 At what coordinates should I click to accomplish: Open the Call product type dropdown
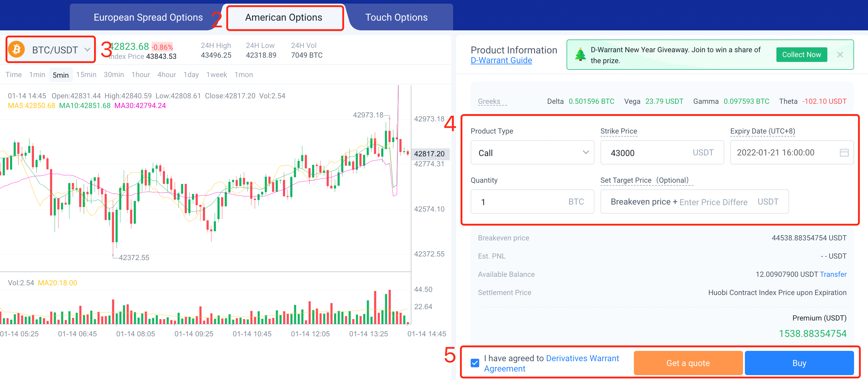(x=532, y=152)
